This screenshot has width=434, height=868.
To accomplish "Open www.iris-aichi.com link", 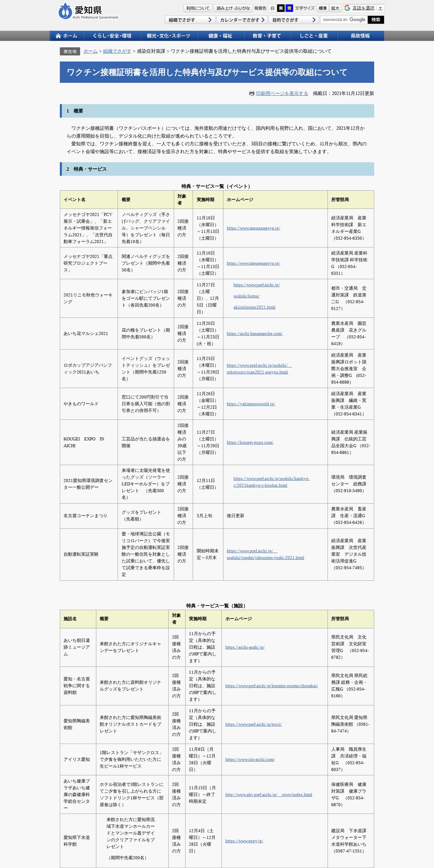I will pyautogui.click(x=250, y=759).
